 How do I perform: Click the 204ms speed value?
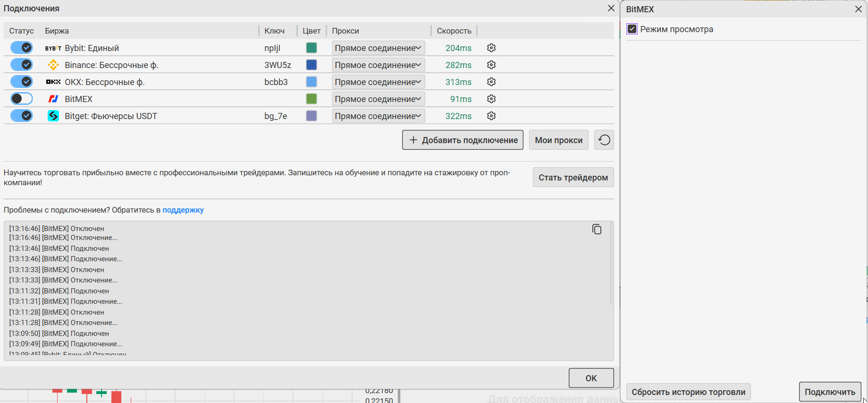click(458, 48)
